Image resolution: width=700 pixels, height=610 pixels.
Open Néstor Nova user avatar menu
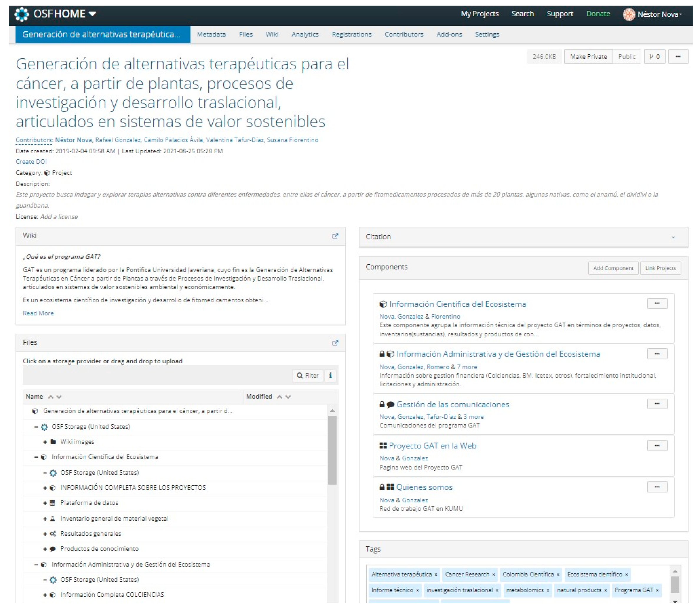click(x=629, y=14)
